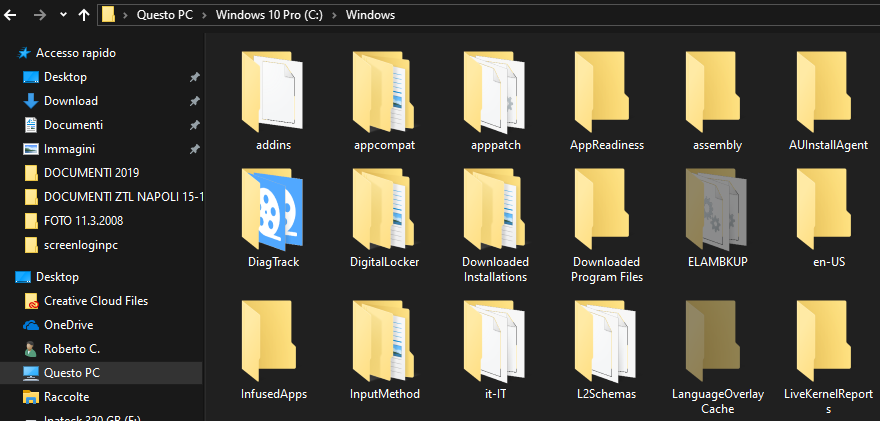This screenshot has height=421, width=880.
Task: Open Desktop under Accesso rapido
Action: [x=65, y=77]
